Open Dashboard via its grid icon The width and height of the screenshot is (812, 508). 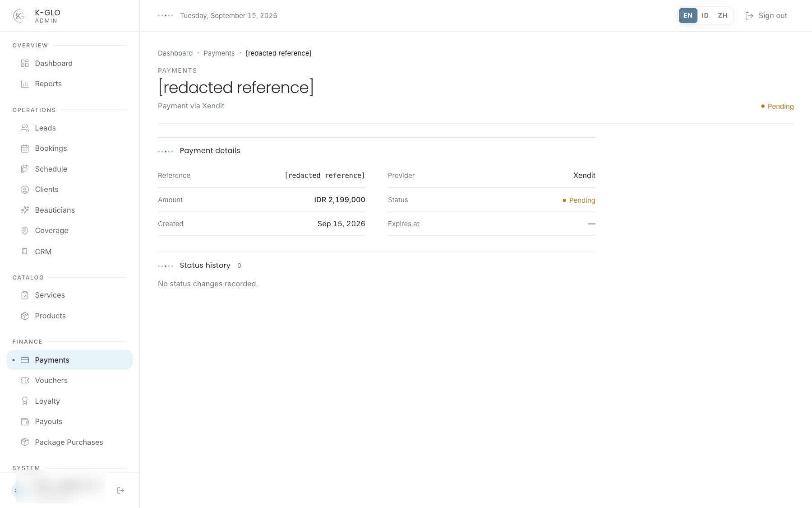(x=25, y=63)
